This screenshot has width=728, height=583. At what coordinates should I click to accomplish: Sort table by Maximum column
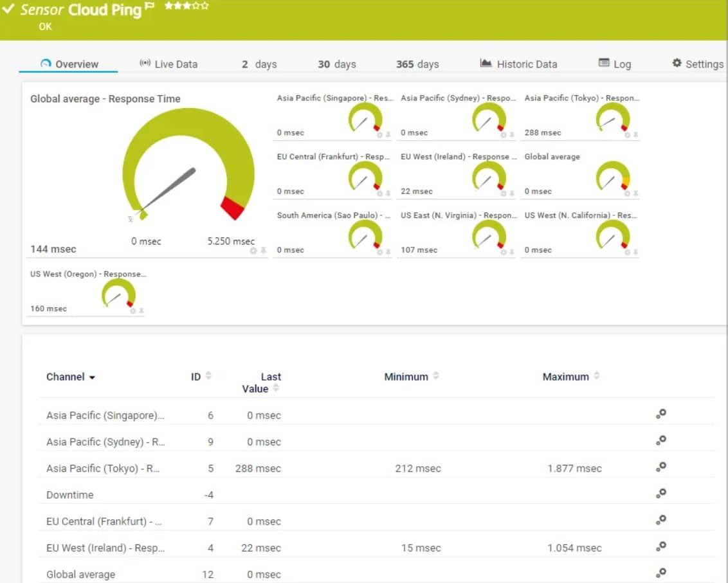(597, 375)
